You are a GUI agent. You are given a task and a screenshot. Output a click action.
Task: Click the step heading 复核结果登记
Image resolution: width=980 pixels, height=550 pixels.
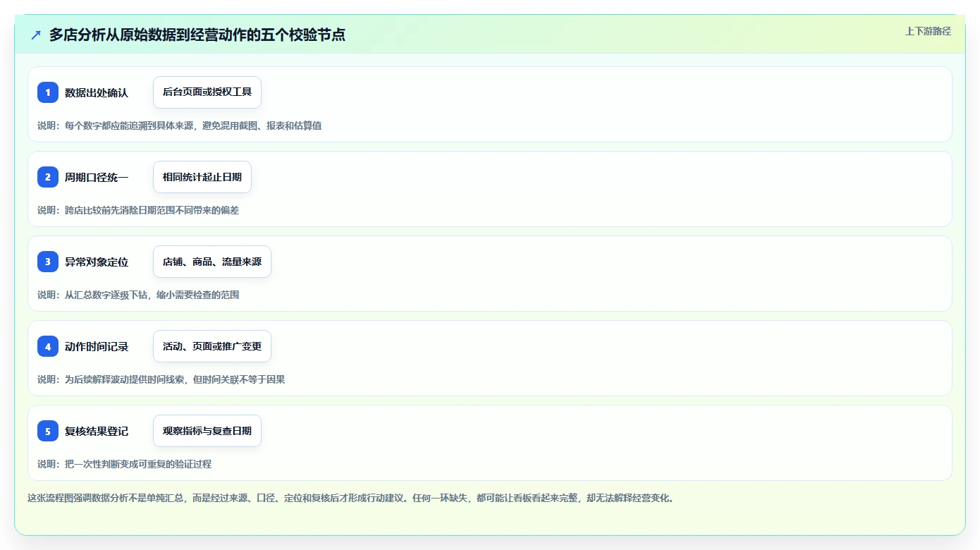97,431
